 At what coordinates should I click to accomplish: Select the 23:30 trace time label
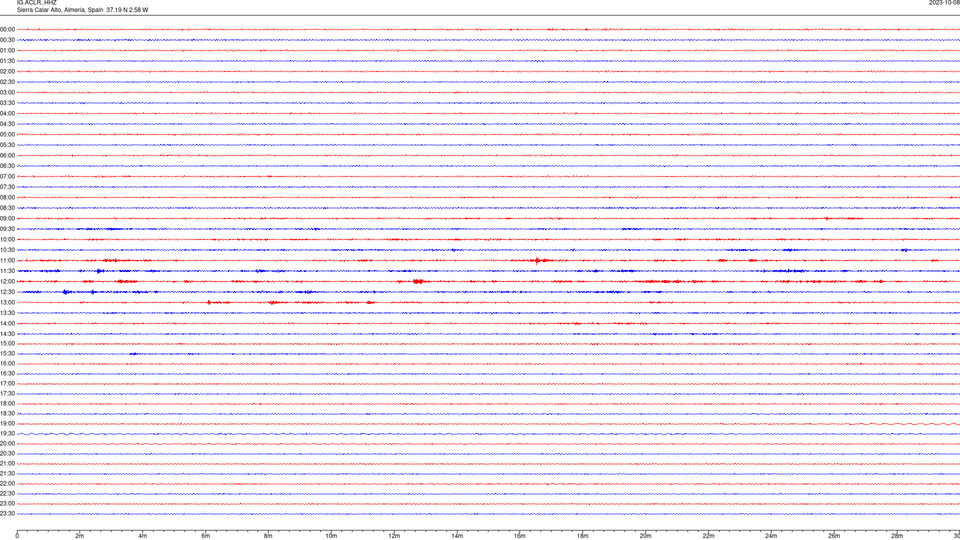(x=7, y=514)
